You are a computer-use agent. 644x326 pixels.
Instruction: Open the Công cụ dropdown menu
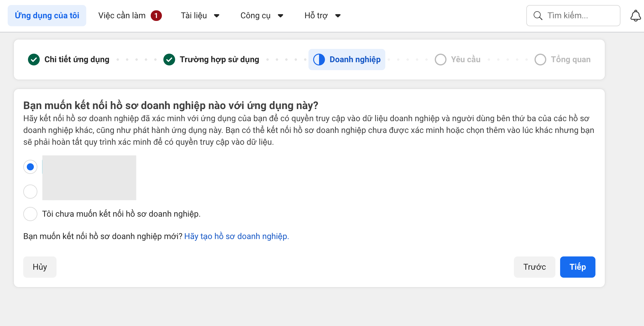tap(262, 16)
